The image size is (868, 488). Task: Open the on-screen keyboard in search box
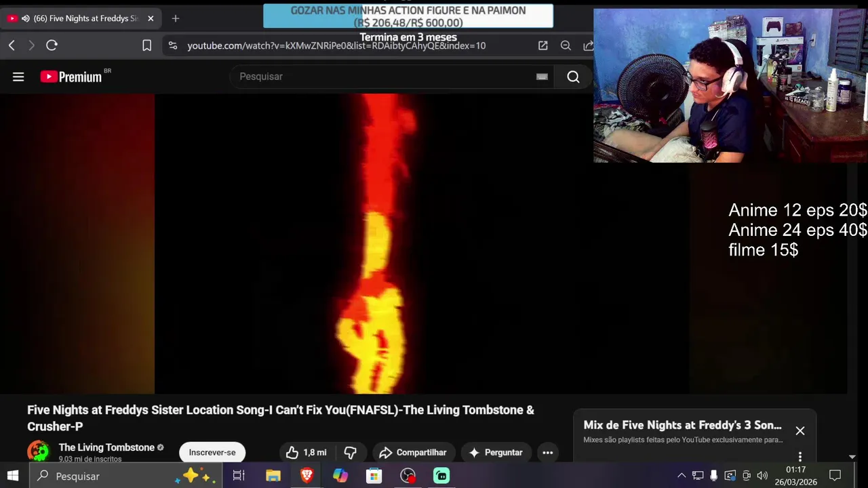click(542, 77)
